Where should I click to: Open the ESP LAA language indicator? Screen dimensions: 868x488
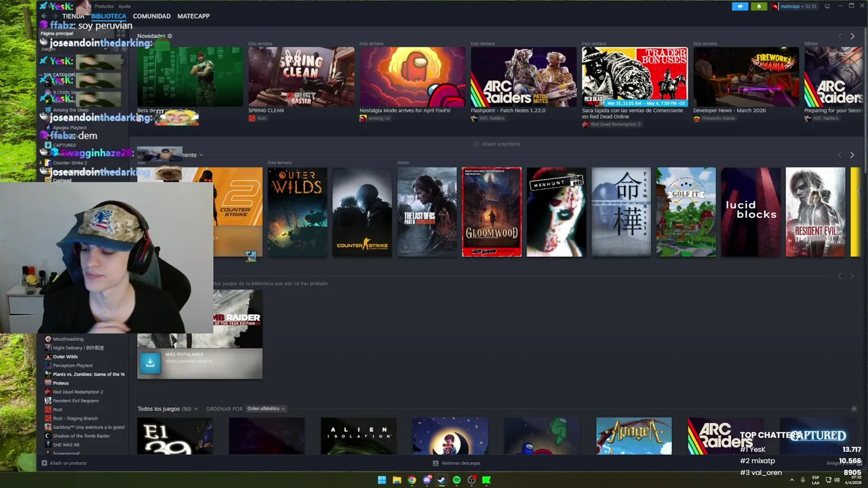tap(816, 480)
